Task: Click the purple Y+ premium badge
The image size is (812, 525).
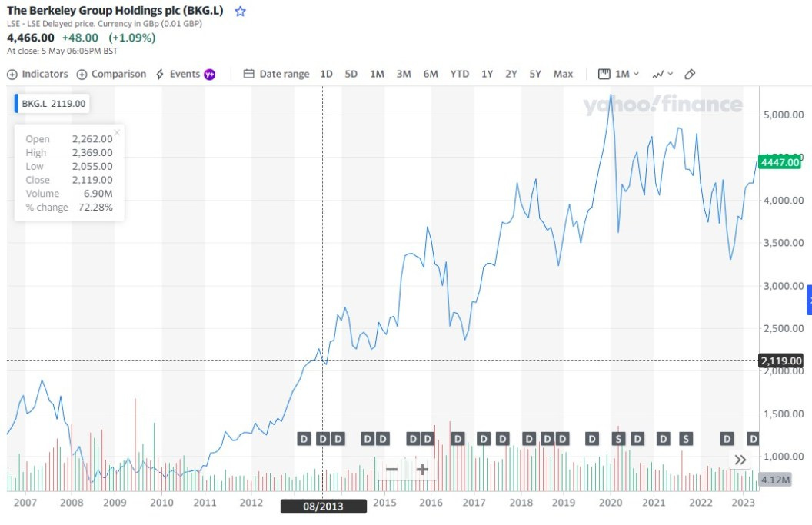Action: coord(210,75)
